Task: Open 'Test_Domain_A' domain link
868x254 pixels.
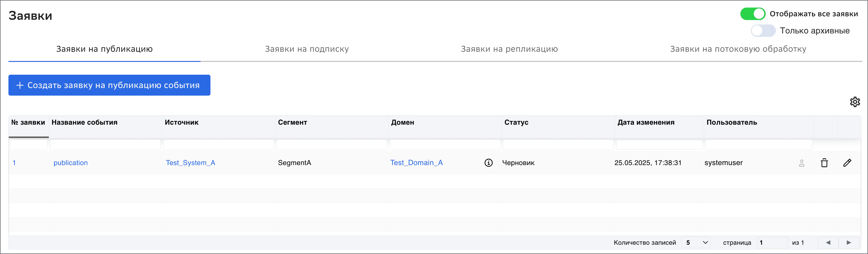Action: tap(417, 163)
